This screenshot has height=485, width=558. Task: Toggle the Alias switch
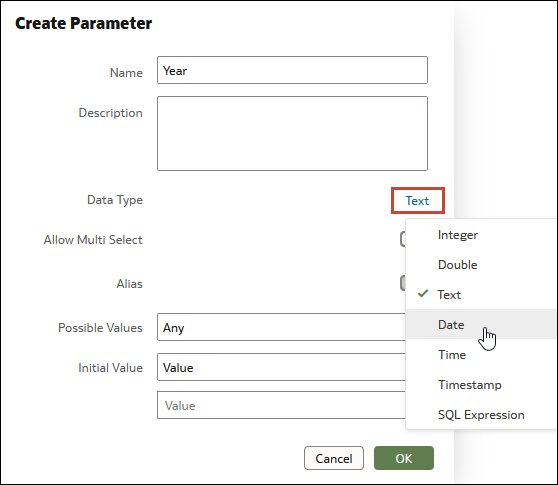(402, 283)
